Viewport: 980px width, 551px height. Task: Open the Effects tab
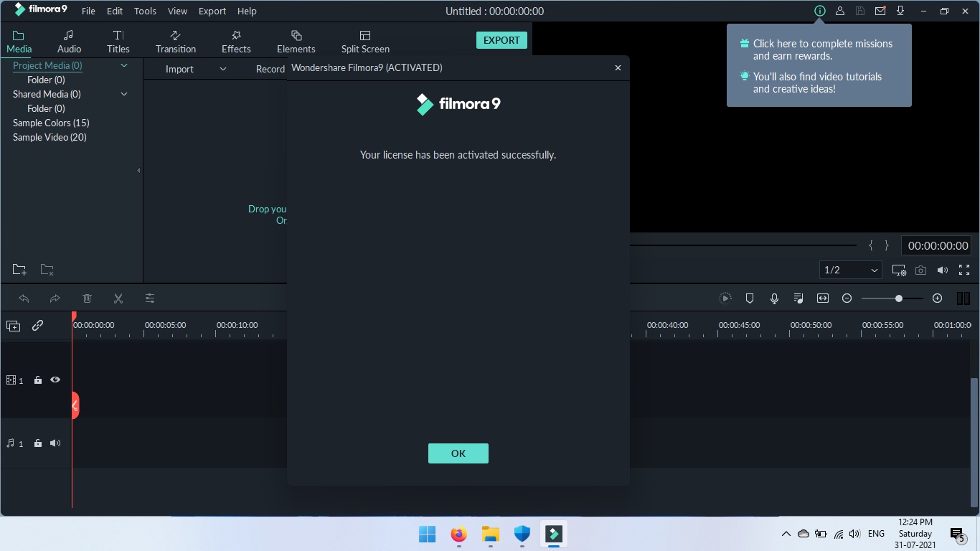(236, 42)
